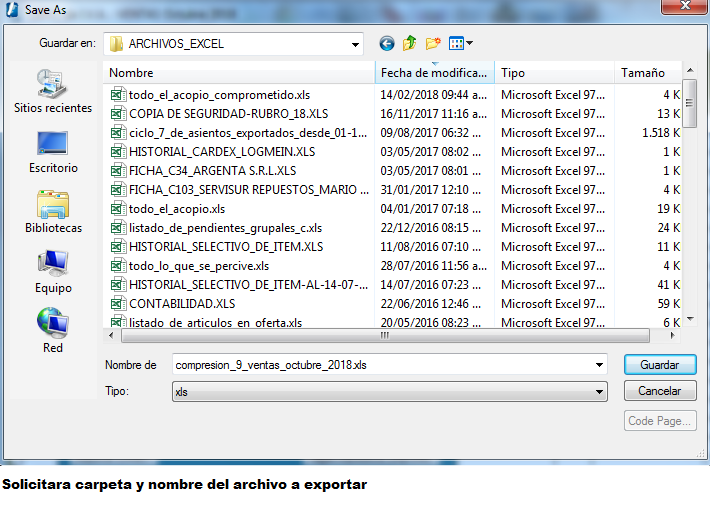Open Sitios recientes in places bar
Screen dimensions: 710x505
[x=53, y=91]
